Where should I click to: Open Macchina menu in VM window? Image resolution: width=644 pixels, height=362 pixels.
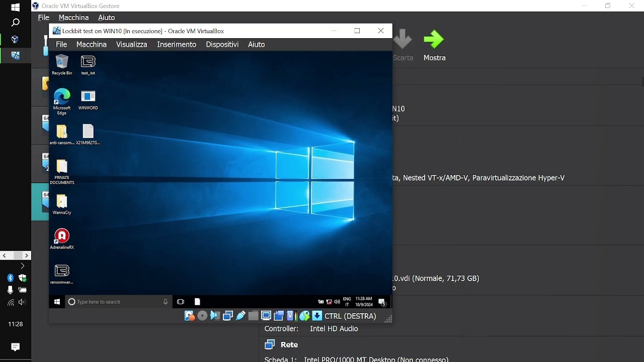click(92, 44)
